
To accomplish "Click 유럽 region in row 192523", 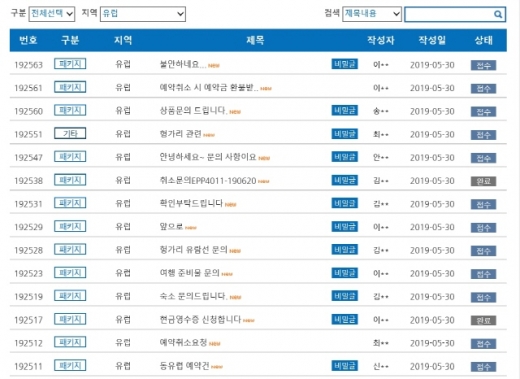I will point(123,273).
